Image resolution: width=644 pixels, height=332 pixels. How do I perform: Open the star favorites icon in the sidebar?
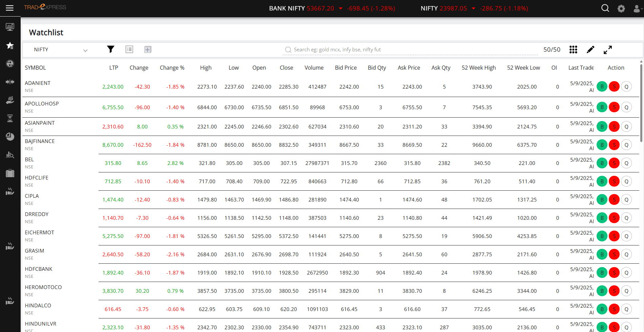tap(10, 46)
